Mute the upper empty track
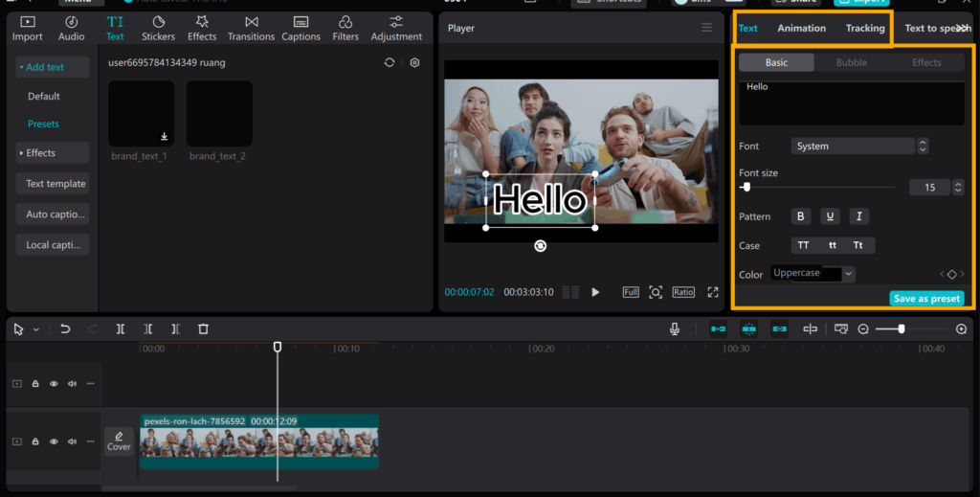Screen dimensions: 980x497 72,384
